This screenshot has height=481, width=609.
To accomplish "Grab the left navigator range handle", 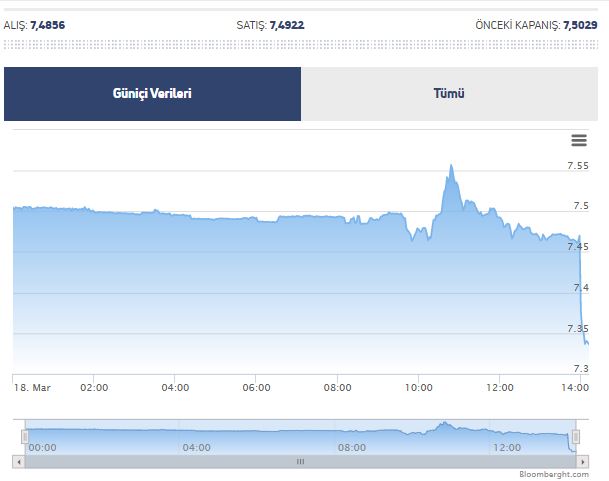I will tap(25, 437).
